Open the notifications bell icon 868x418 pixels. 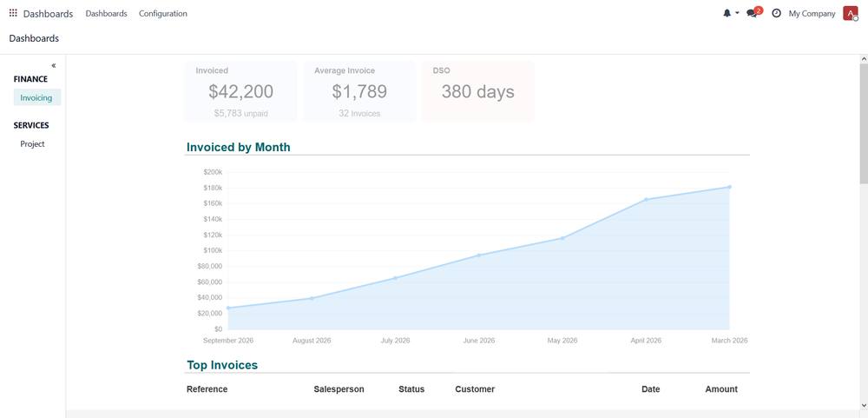(727, 13)
